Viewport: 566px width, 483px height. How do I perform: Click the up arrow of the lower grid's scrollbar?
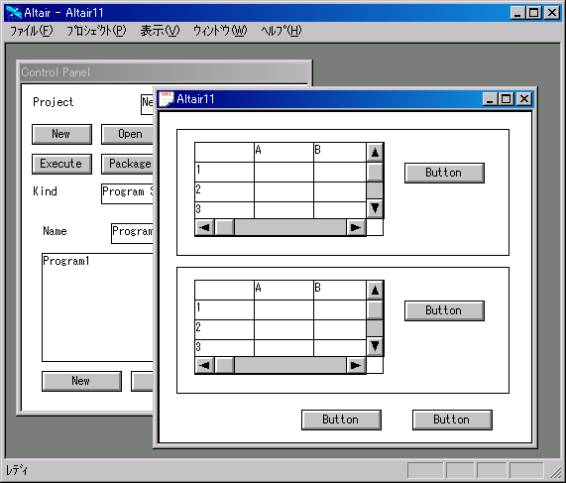coord(375,290)
